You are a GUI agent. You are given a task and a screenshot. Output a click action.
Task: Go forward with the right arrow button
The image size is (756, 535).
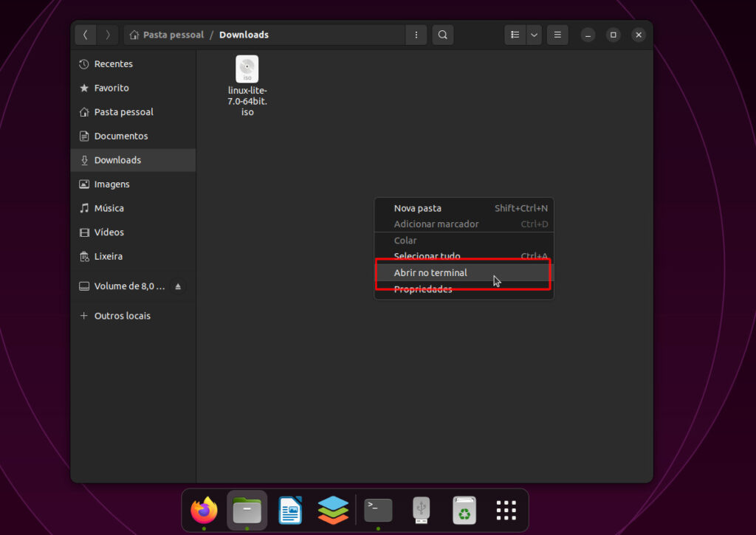pos(108,35)
